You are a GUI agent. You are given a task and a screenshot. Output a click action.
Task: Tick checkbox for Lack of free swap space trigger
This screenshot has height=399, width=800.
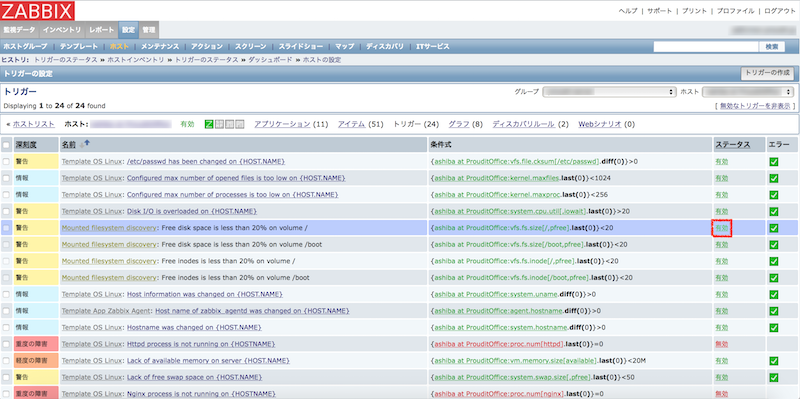coord(6,377)
